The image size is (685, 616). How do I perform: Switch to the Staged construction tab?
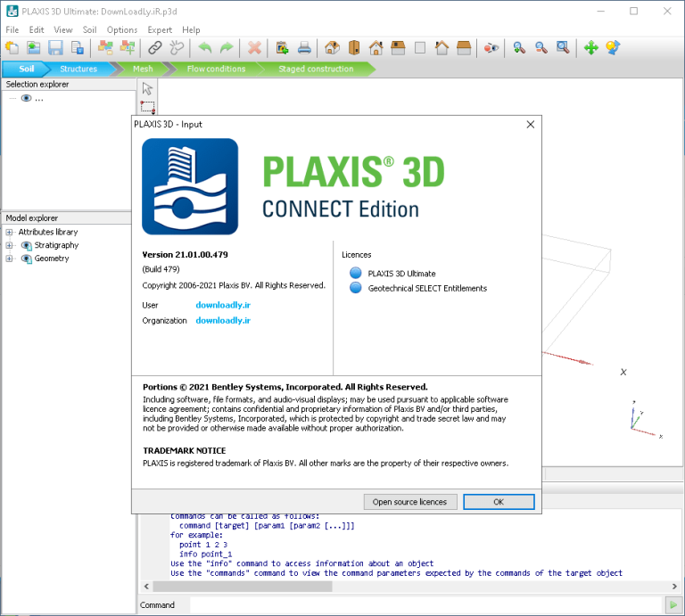click(x=316, y=69)
